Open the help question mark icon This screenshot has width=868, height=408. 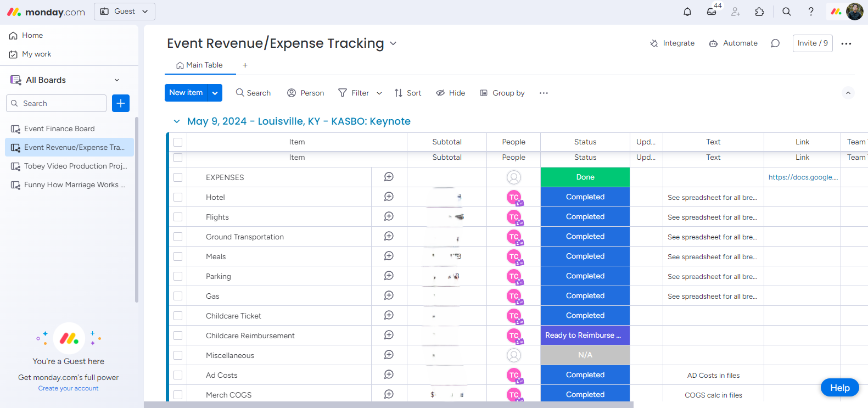pos(811,12)
